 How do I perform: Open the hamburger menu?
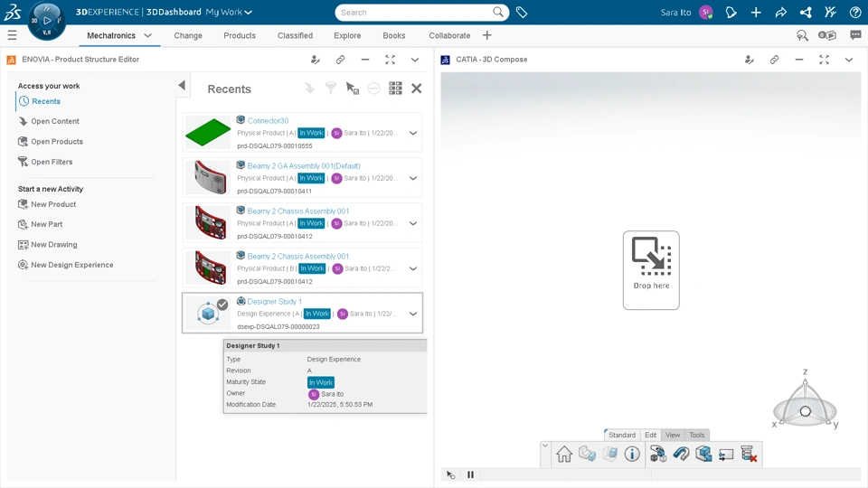[12, 35]
